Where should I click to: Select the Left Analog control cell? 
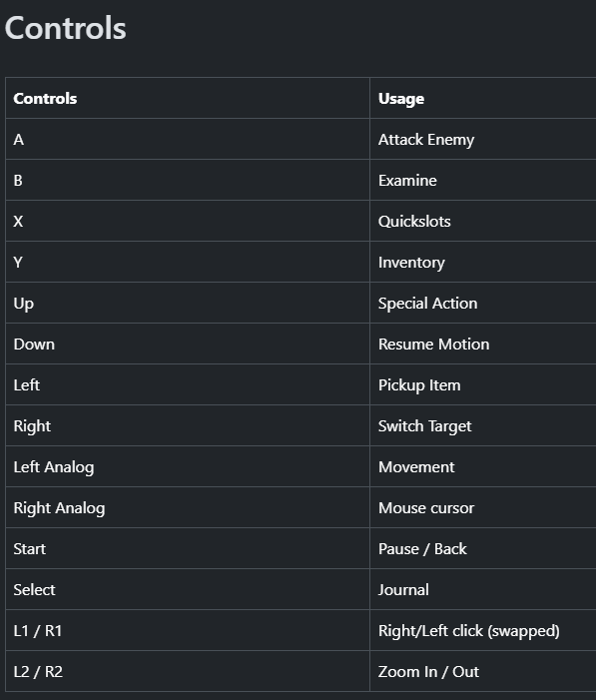188,467
